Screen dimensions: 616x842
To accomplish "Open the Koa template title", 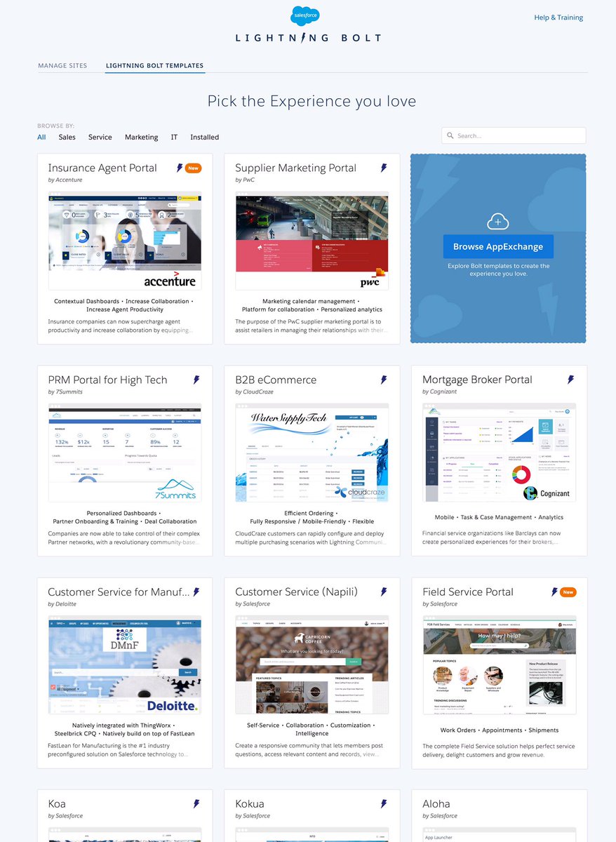I will (x=57, y=804).
